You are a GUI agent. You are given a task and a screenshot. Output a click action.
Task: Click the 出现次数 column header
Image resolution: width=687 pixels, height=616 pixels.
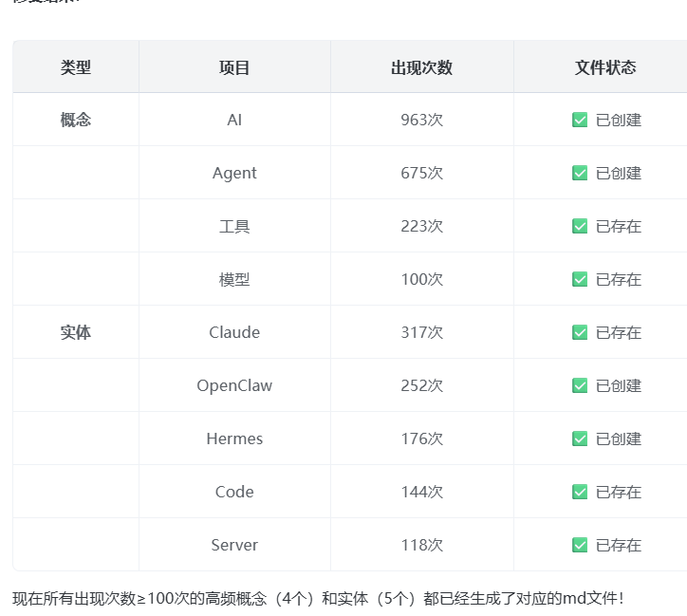422,67
